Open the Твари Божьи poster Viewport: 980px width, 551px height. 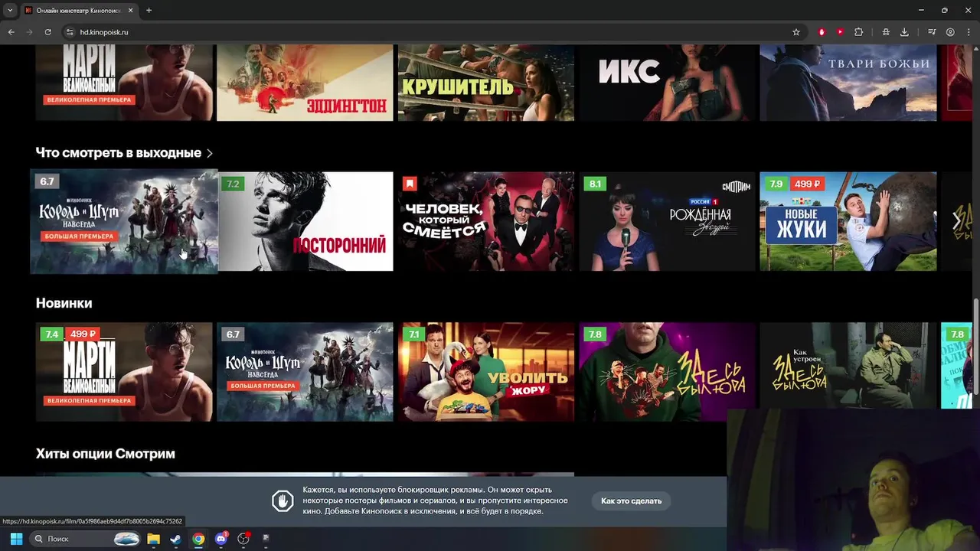(848, 83)
